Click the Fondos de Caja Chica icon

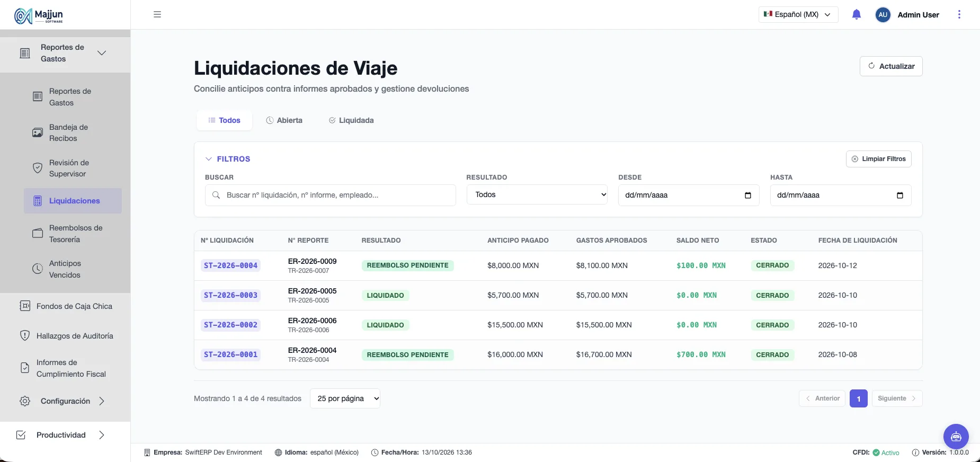coord(25,306)
